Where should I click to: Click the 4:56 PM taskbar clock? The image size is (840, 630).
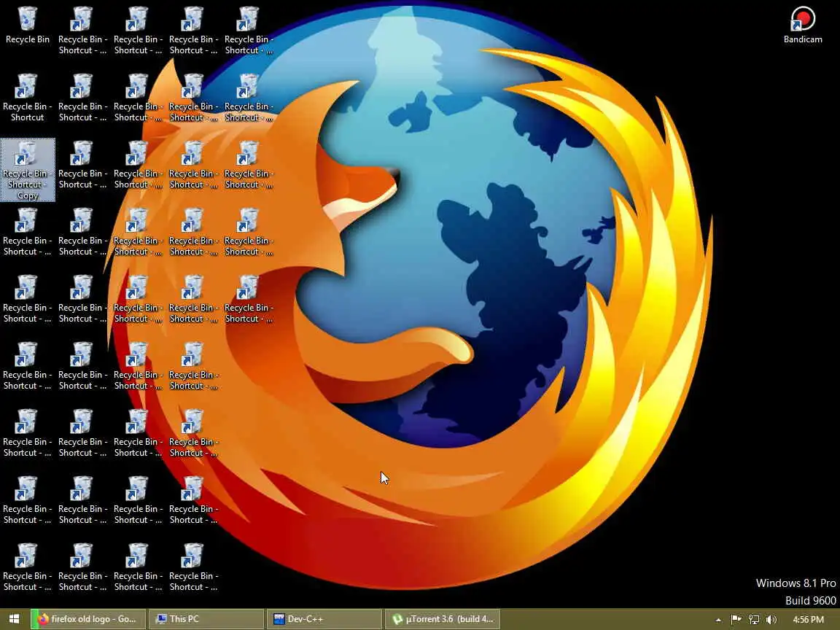[808, 620]
